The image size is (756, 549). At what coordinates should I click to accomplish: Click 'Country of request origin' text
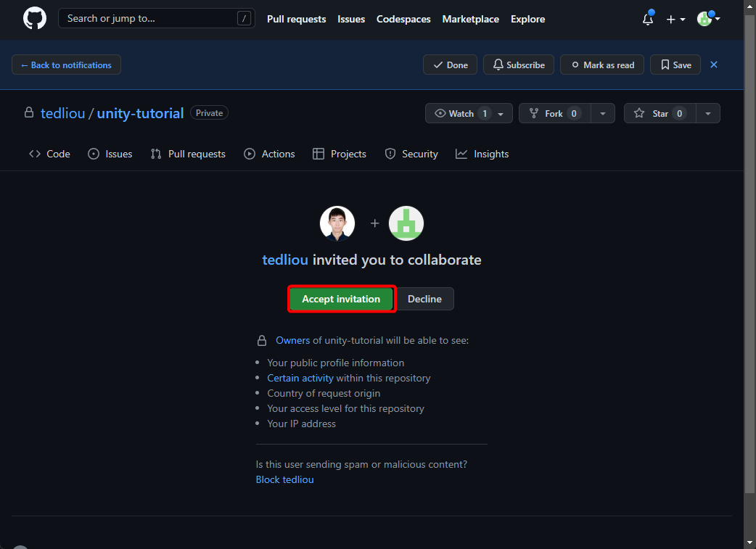324,393
